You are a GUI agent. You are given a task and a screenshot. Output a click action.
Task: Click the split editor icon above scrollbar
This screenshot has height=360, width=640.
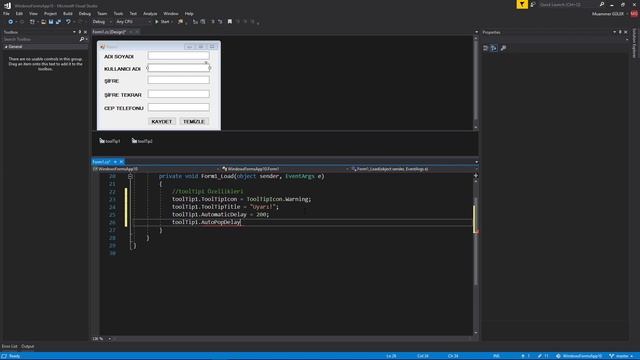coord(476,176)
